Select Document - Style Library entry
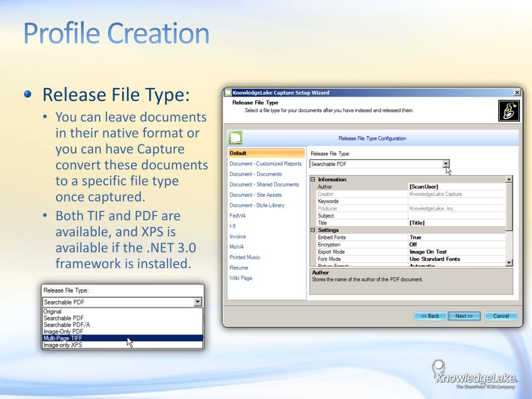The width and height of the screenshot is (532, 399). point(257,205)
